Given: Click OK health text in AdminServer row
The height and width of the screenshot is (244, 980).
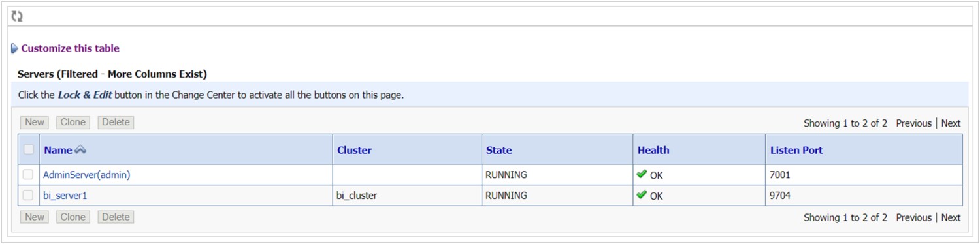Looking at the screenshot, I should click(x=656, y=175).
